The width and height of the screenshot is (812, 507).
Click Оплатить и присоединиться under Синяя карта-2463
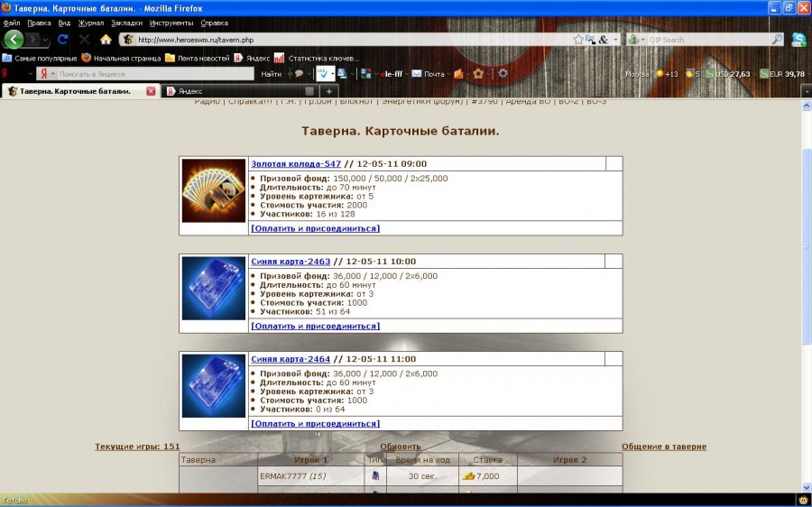(x=316, y=327)
